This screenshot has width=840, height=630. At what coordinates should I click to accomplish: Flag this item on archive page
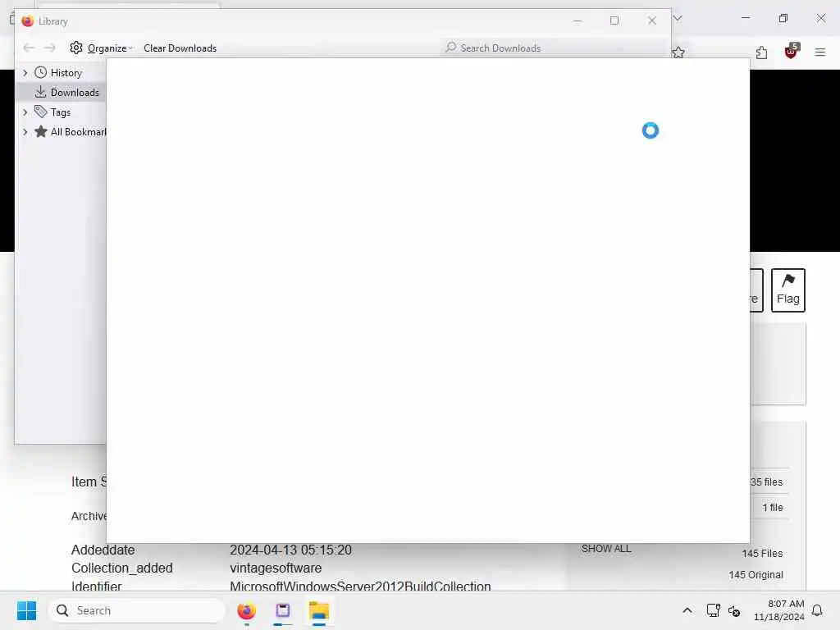[x=788, y=290]
